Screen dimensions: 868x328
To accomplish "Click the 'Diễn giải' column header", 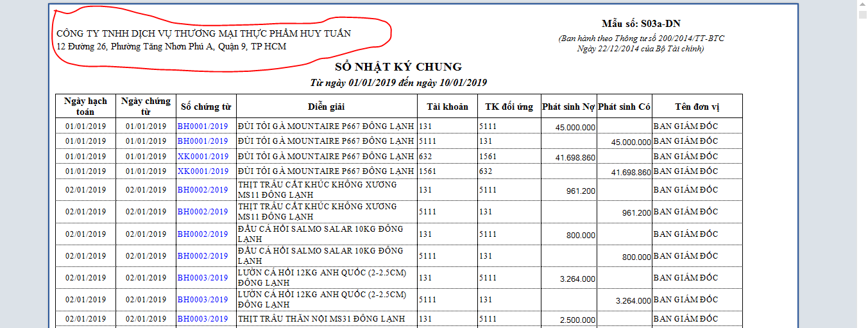I will point(327,107).
